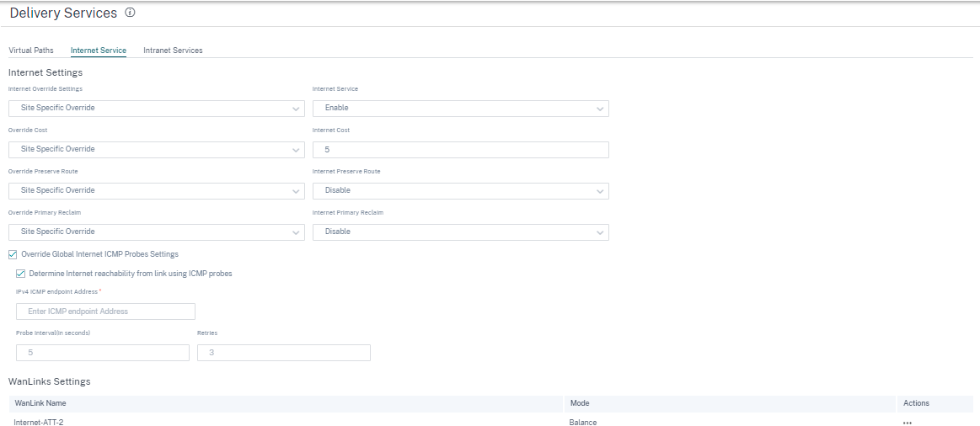The height and width of the screenshot is (426, 980).
Task: Click the WanLinks Settings section heading
Action: [x=50, y=381]
